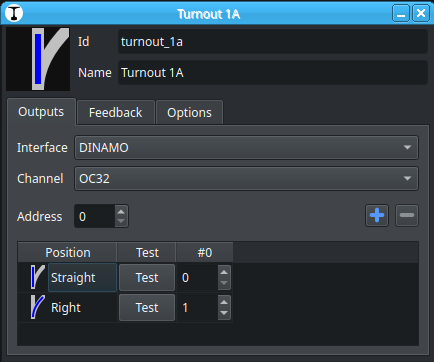Click Test button for Straight position
This screenshot has height=362, width=434.
pyautogui.click(x=147, y=277)
